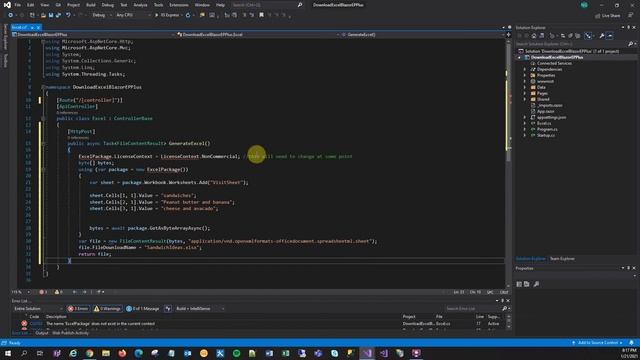Toggle the Messages filter in Error List
Viewport: 640px width, 360px height.
143,309
